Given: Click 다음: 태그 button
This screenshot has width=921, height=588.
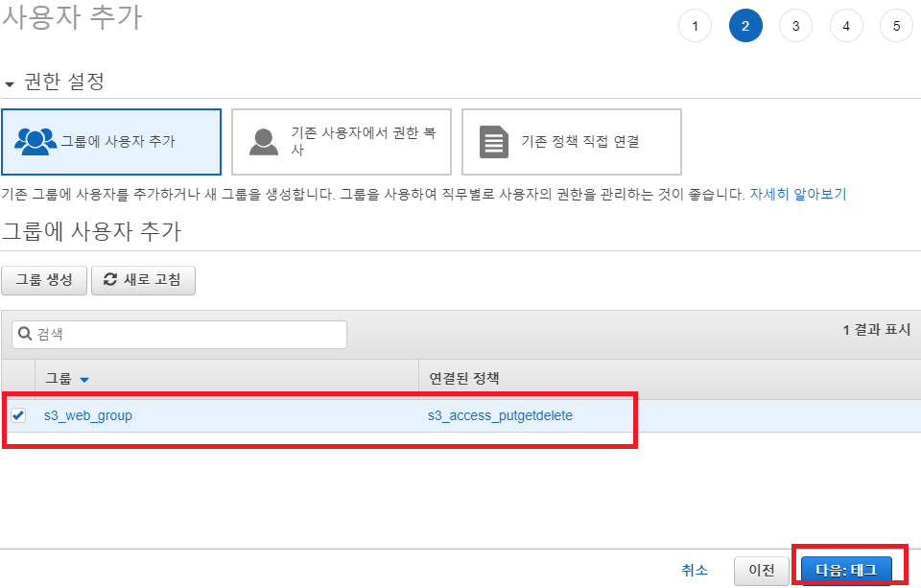Looking at the screenshot, I should [846, 570].
